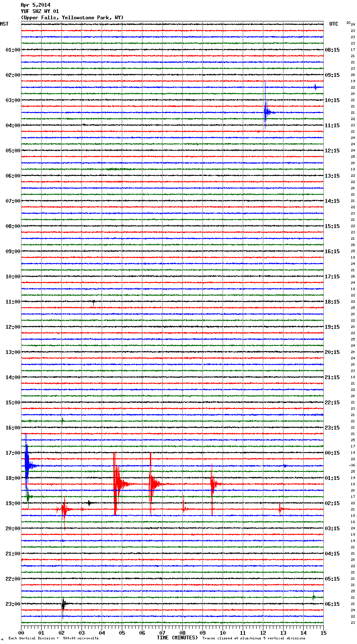Image resolution: width=357 pixels, height=644 pixels.
Task: Click the date header "Apr 5,2014"
Action: [x=35, y=5]
